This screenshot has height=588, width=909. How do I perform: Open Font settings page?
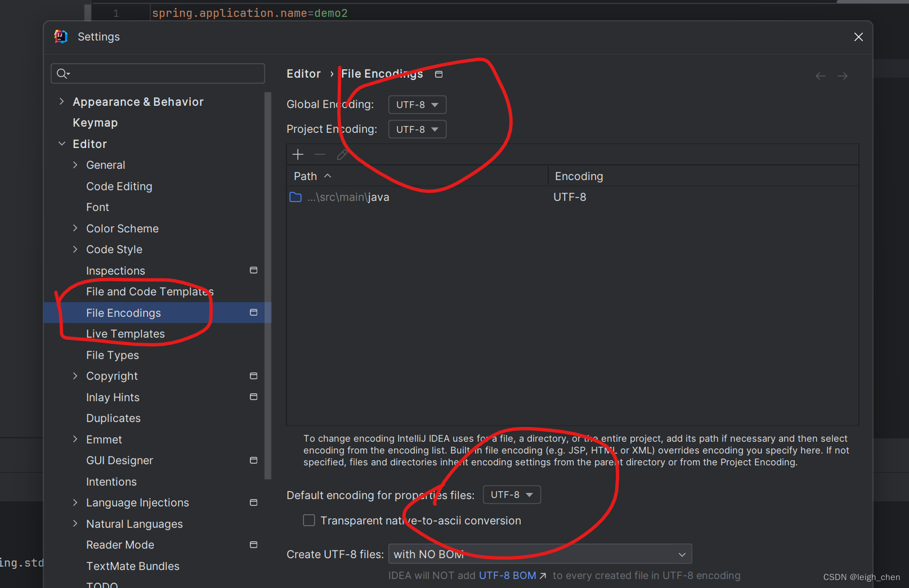point(97,207)
